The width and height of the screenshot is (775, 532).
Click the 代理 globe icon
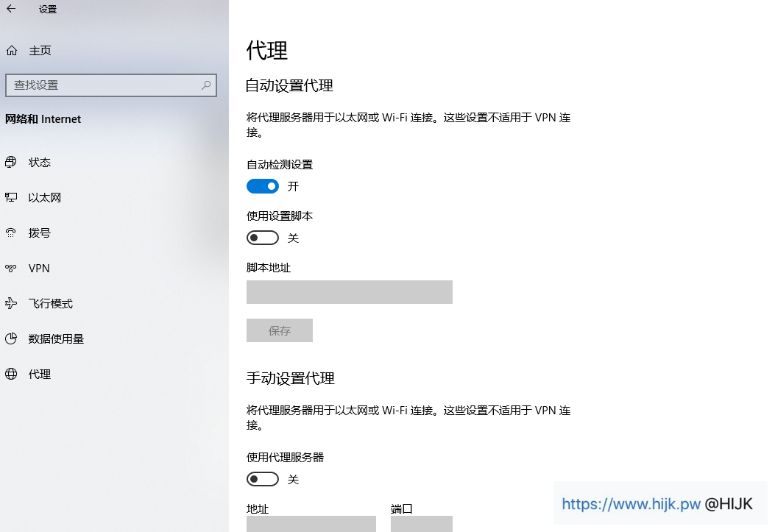(11, 375)
